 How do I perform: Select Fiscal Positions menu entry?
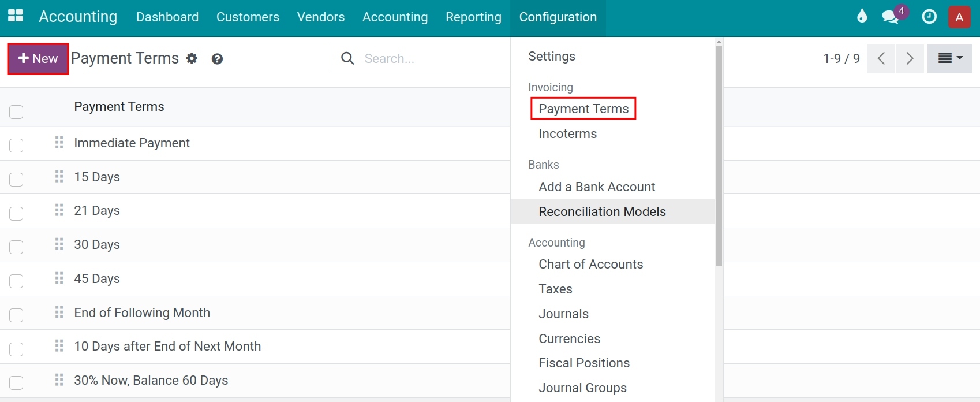pos(584,363)
